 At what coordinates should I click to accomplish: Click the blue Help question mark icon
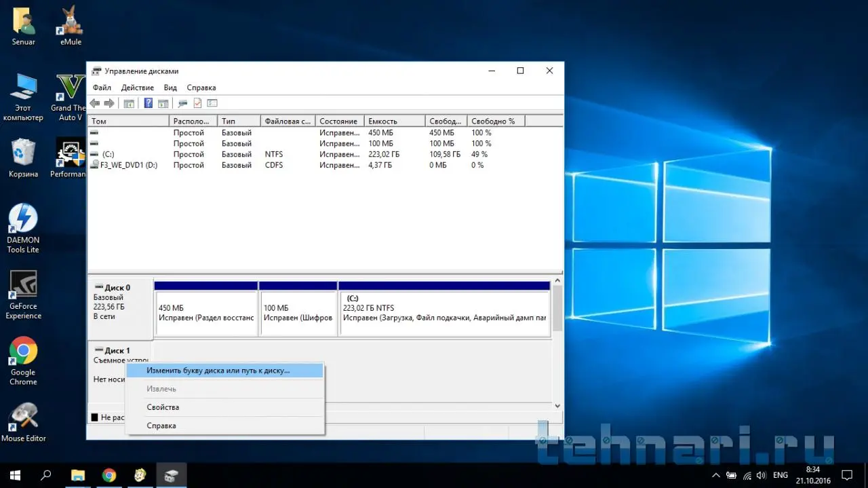[149, 103]
